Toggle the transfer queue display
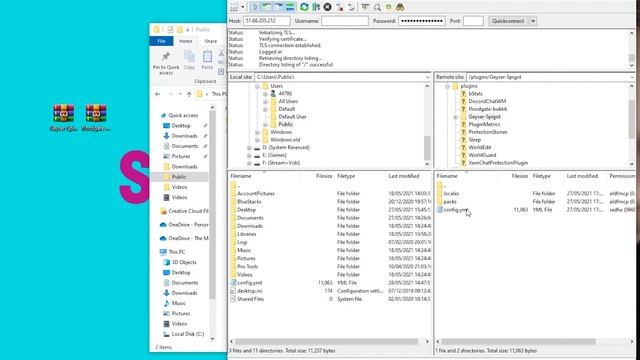The width and height of the screenshot is (640, 360). click(290, 7)
